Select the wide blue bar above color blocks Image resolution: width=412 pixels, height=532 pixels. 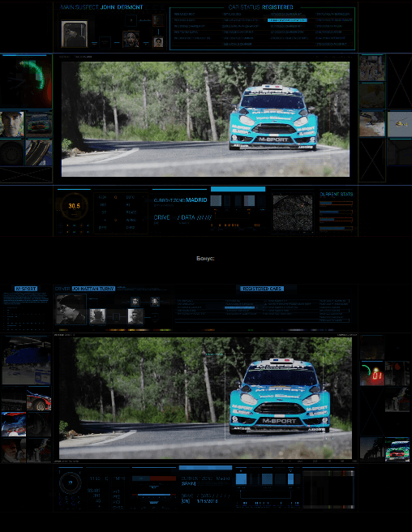coord(238,189)
